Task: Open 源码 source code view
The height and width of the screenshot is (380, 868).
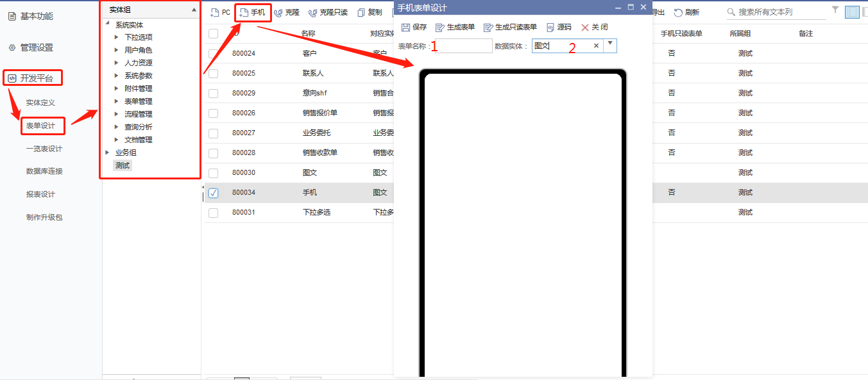Action: pos(550,28)
